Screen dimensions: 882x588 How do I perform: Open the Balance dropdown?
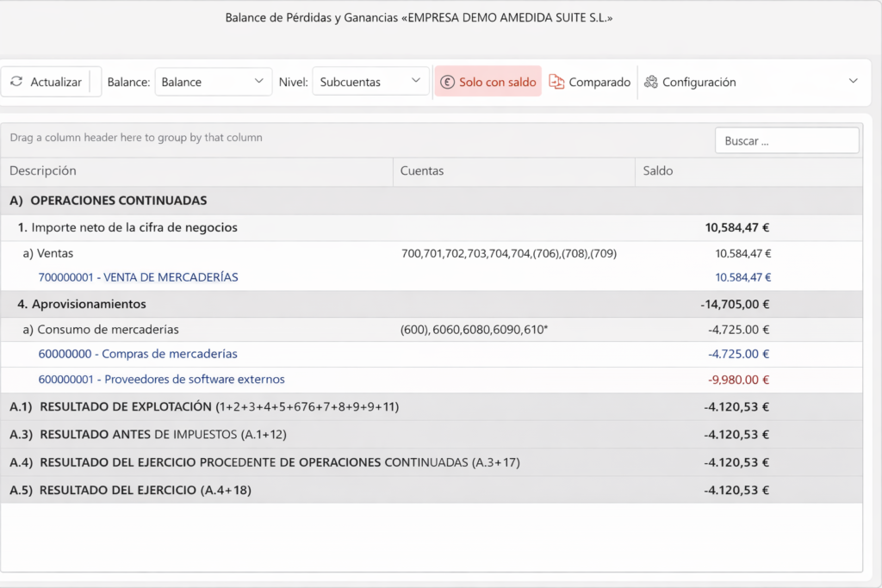(x=259, y=81)
